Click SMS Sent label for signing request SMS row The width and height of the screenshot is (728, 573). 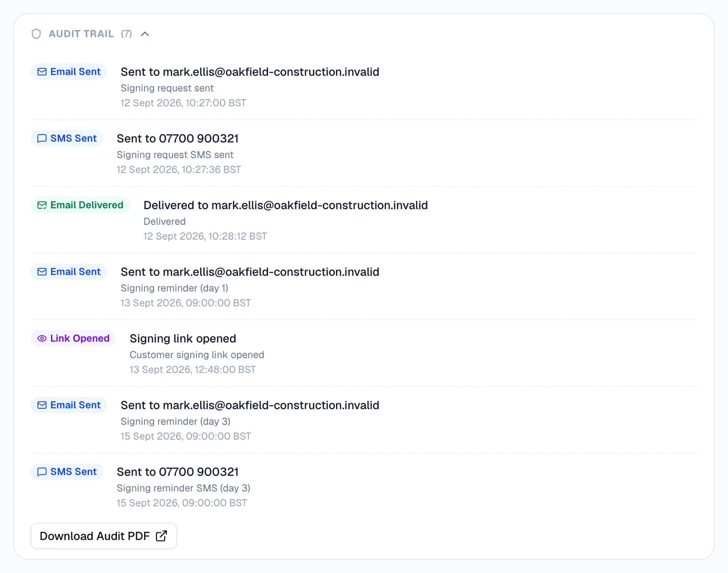point(74,139)
